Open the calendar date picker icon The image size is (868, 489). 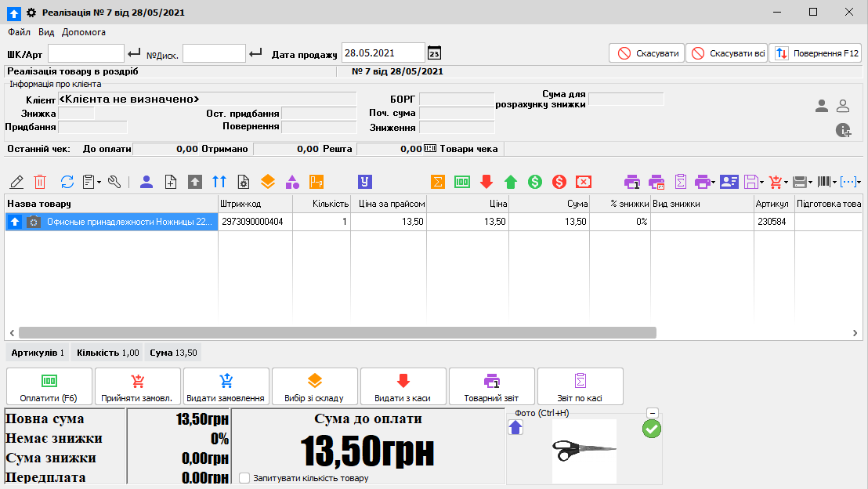click(x=435, y=53)
